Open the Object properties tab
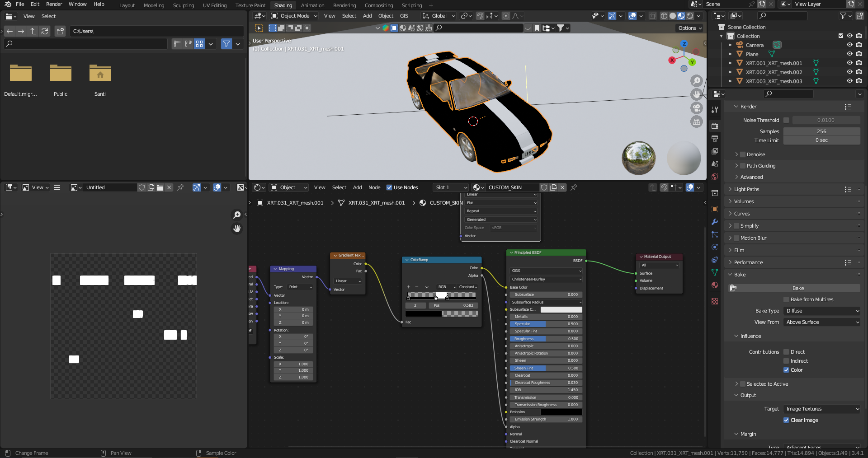 click(x=715, y=209)
